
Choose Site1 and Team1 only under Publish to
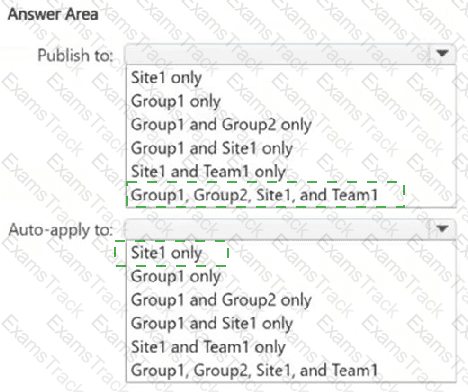click(x=208, y=172)
